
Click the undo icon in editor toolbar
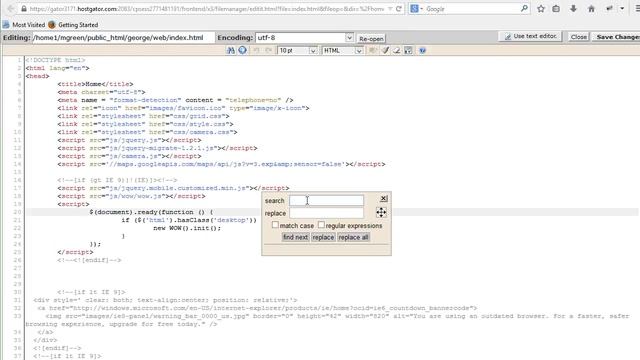[256, 51]
